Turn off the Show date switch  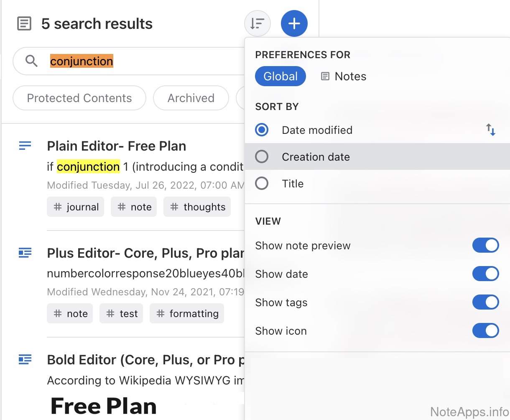pyautogui.click(x=485, y=274)
